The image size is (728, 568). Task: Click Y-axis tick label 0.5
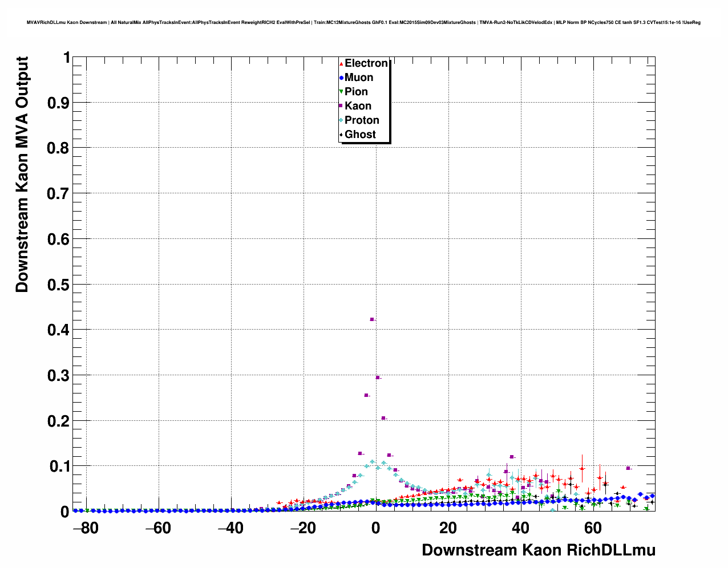[x=59, y=285]
